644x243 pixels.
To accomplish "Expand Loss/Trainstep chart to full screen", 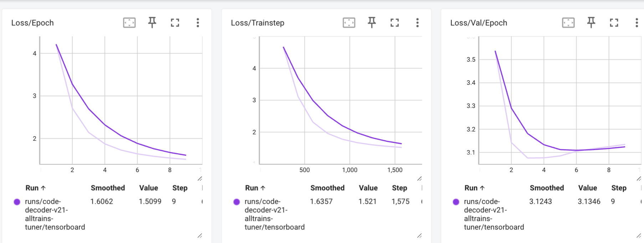I will [394, 23].
